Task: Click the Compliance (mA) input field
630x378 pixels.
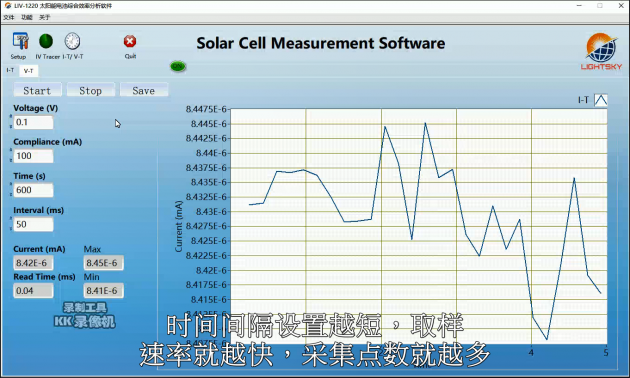Action: pyautogui.click(x=34, y=156)
